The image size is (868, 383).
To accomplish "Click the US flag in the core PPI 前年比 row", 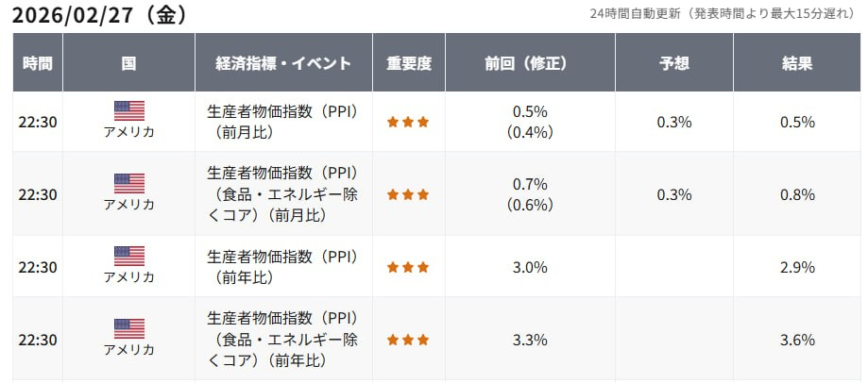I will 129,328.
